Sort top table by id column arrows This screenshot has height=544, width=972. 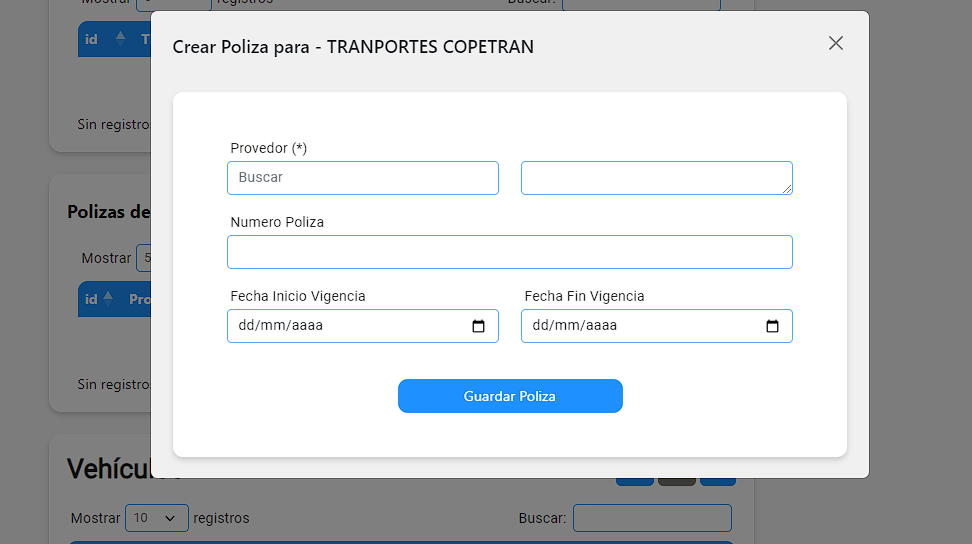tap(120, 39)
